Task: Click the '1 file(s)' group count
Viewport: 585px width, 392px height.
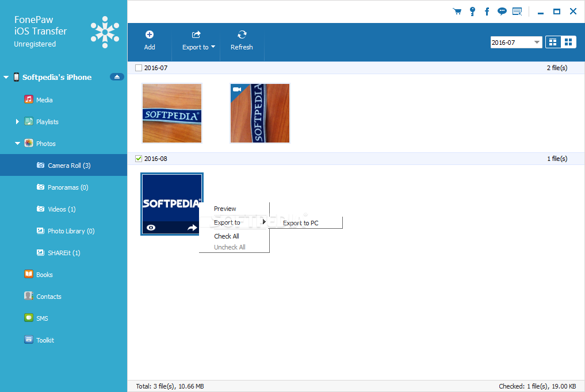Action: (557, 159)
